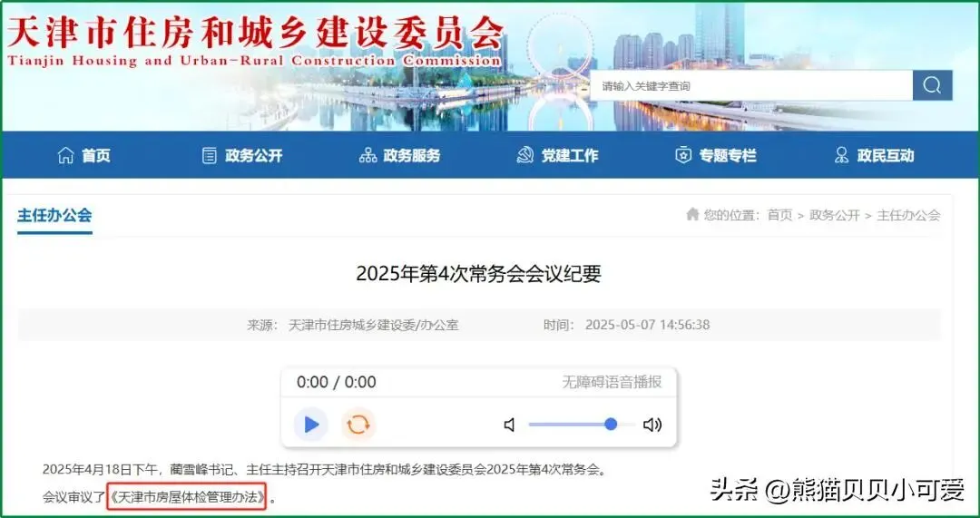This screenshot has height=518, width=980.
Task: Adjust the volume slider handle
Action: tap(611, 425)
